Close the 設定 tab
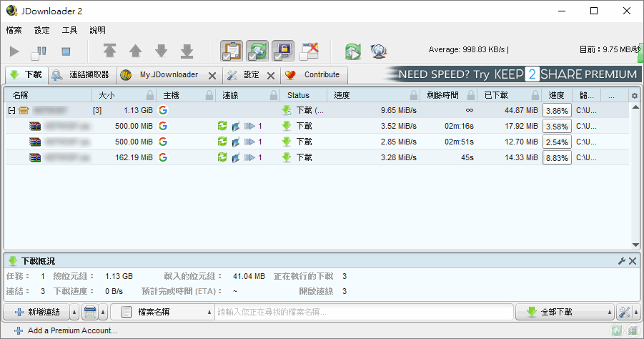 click(x=271, y=76)
